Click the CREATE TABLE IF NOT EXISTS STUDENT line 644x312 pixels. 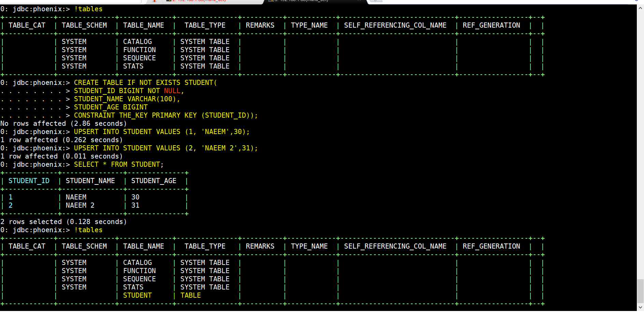(145, 83)
